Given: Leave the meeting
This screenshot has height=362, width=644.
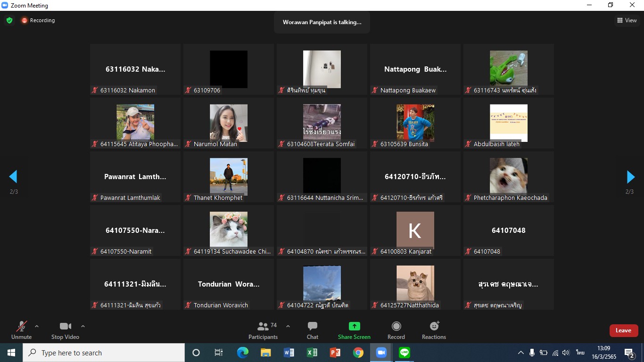Looking at the screenshot, I should [623, 330].
